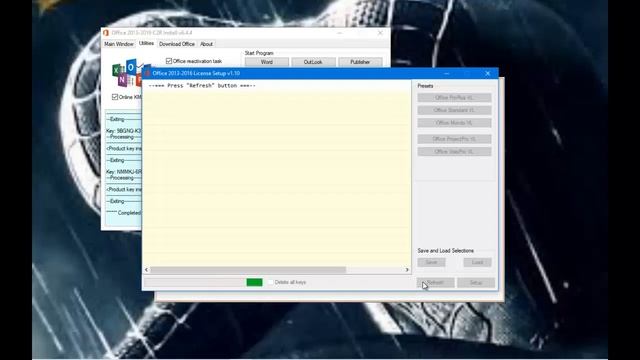The height and width of the screenshot is (360, 640).
Task: Click License Setup title bar icon
Action: click(x=147, y=73)
